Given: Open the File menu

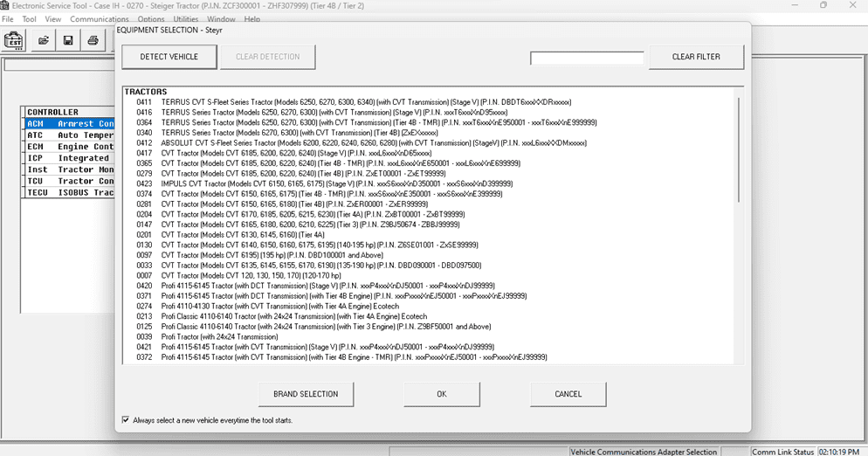Looking at the screenshot, I should coord(8,19).
